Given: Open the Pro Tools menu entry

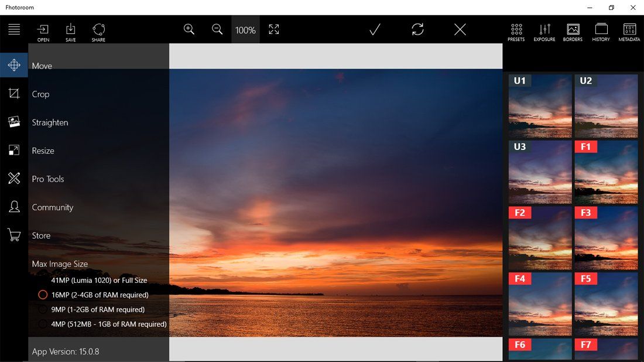Looking at the screenshot, I should tap(47, 179).
